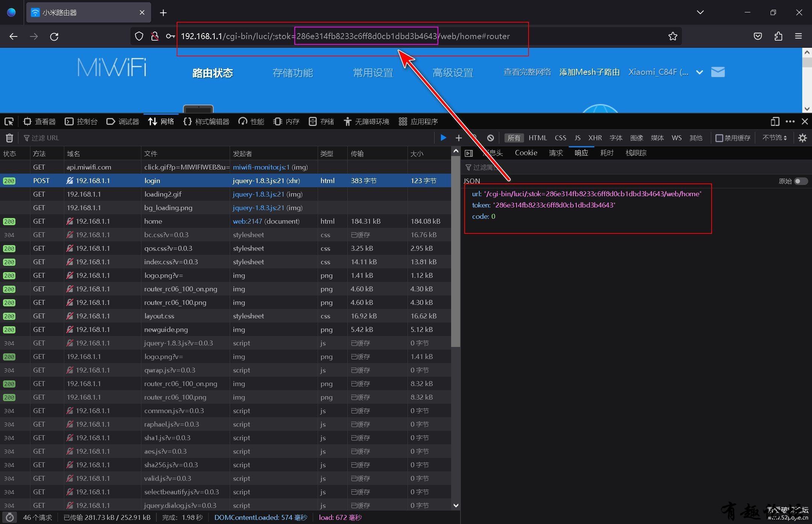Click the performance analysis stopwatch icon
The height and width of the screenshot is (524, 812).
pyautogui.click(x=10, y=517)
